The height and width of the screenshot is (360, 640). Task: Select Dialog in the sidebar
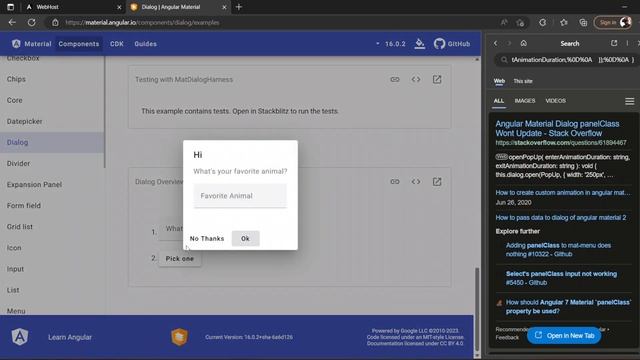[x=52, y=142]
